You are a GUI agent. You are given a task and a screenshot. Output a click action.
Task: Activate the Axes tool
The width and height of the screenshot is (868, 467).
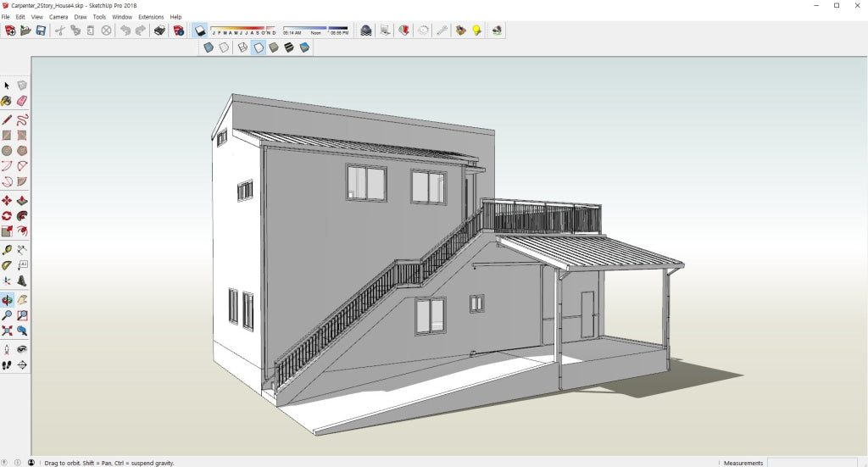click(x=7, y=281)
